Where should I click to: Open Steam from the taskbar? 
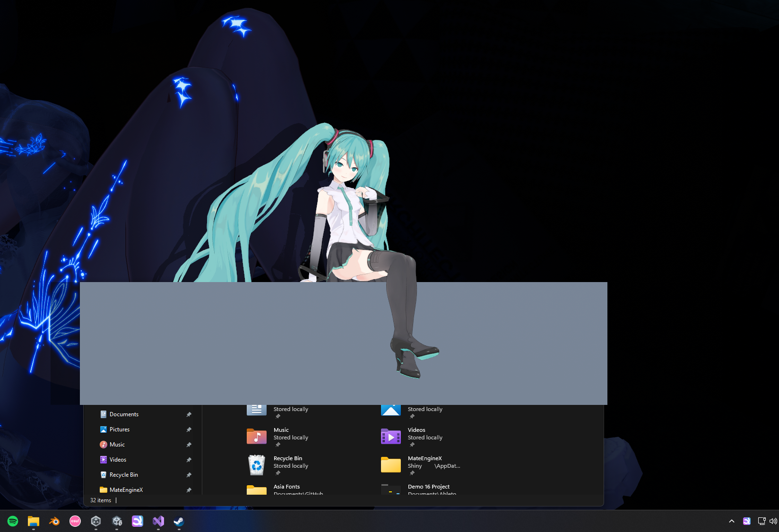pos(179,521)
